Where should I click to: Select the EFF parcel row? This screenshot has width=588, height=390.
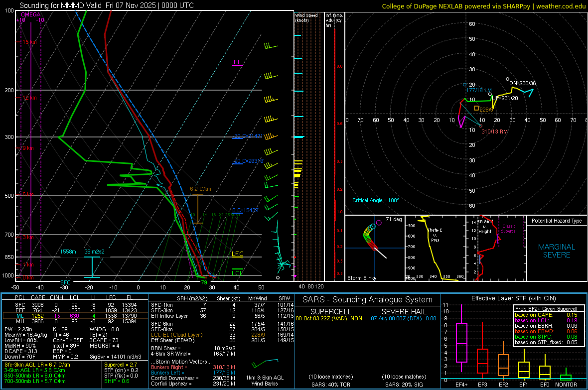click(75, 310)
